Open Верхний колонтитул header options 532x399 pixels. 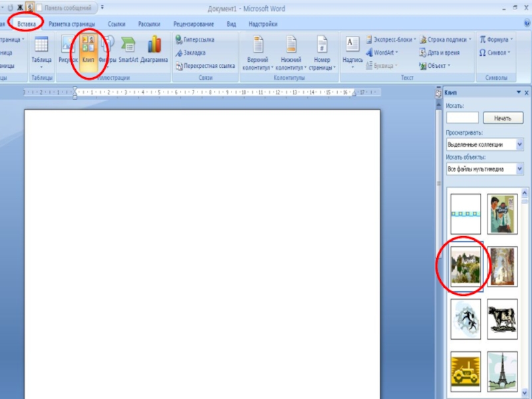(258, 53)
